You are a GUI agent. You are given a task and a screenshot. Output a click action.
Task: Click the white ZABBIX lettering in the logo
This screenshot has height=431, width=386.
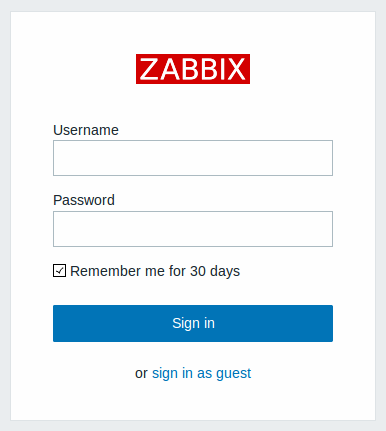[193, 69]
